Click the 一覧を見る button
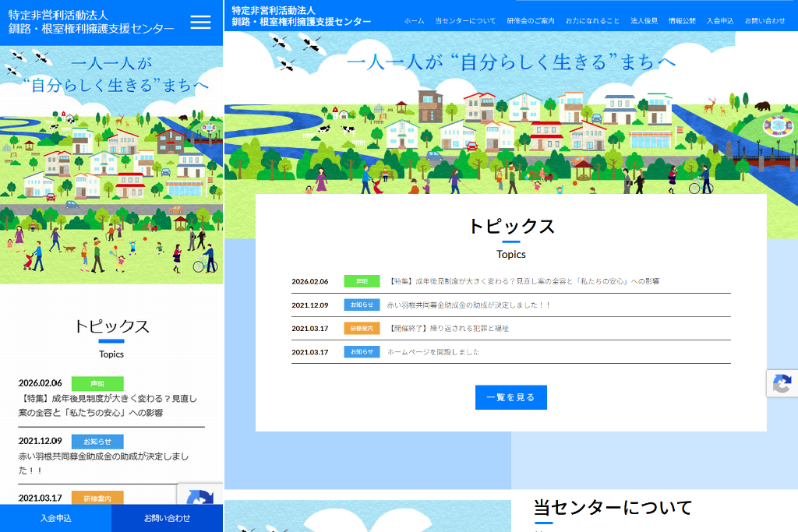The image size is (798, 532). (511, 397)
